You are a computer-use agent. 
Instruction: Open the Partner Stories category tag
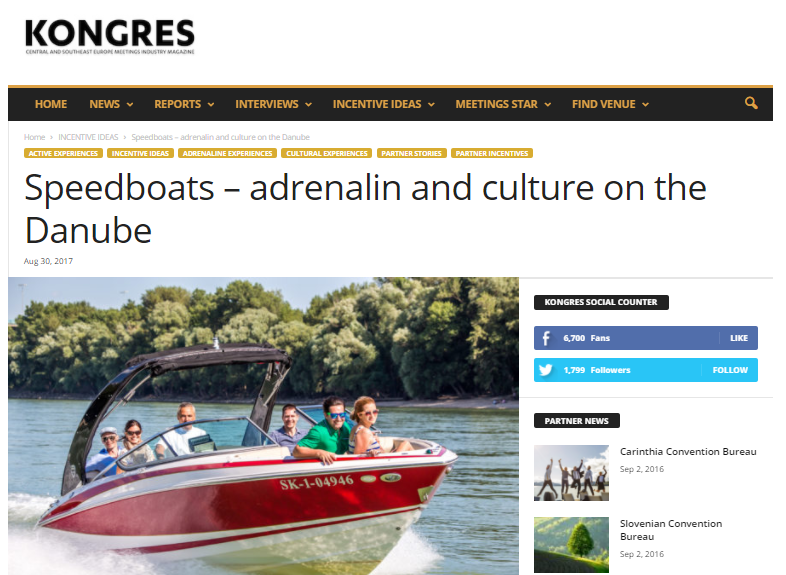[411, 153]
